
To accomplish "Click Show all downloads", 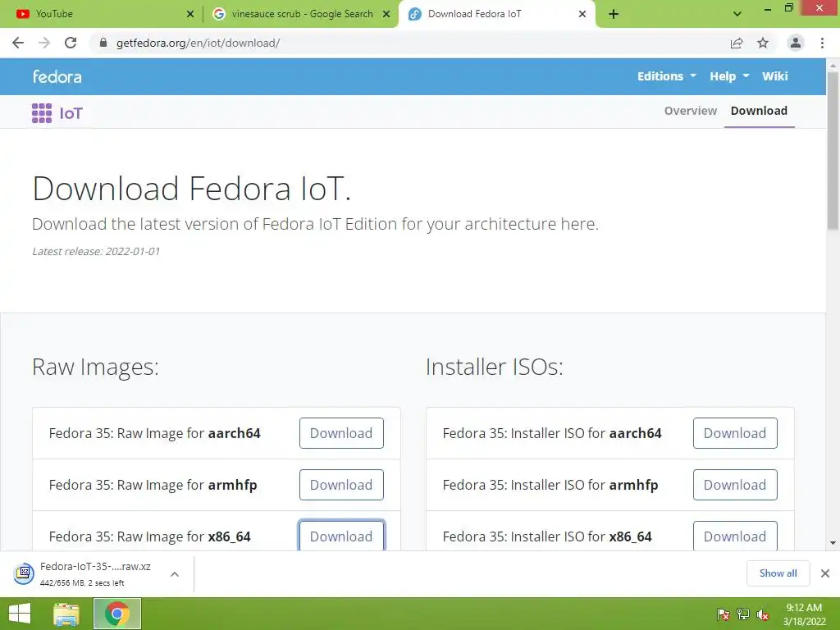I will coord(778,573).
